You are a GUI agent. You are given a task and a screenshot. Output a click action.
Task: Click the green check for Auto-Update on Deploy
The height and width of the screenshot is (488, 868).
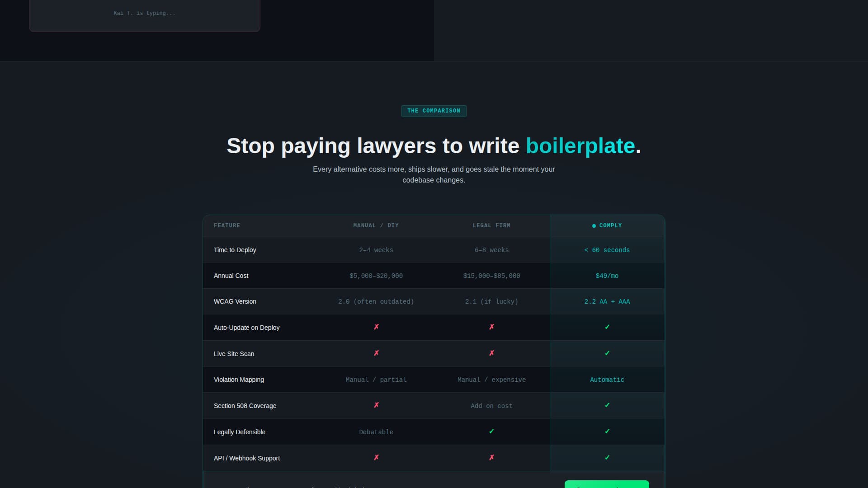click(607, 327)
